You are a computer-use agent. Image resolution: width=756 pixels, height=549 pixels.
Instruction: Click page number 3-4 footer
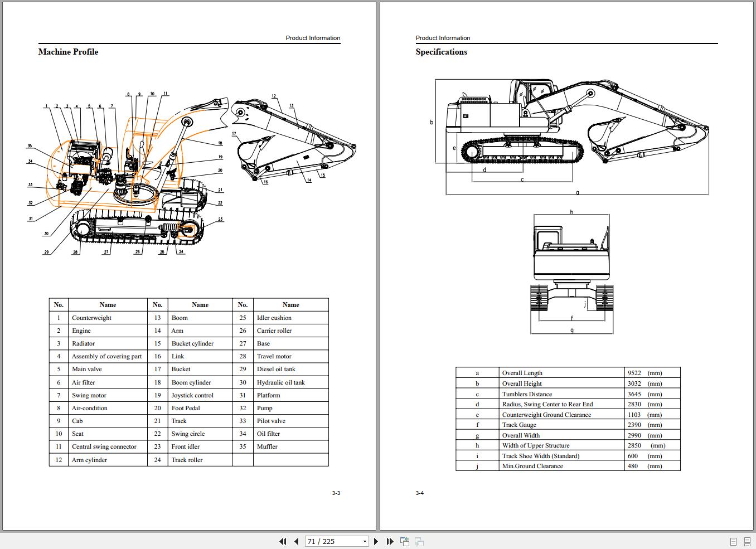pos(420,493)
